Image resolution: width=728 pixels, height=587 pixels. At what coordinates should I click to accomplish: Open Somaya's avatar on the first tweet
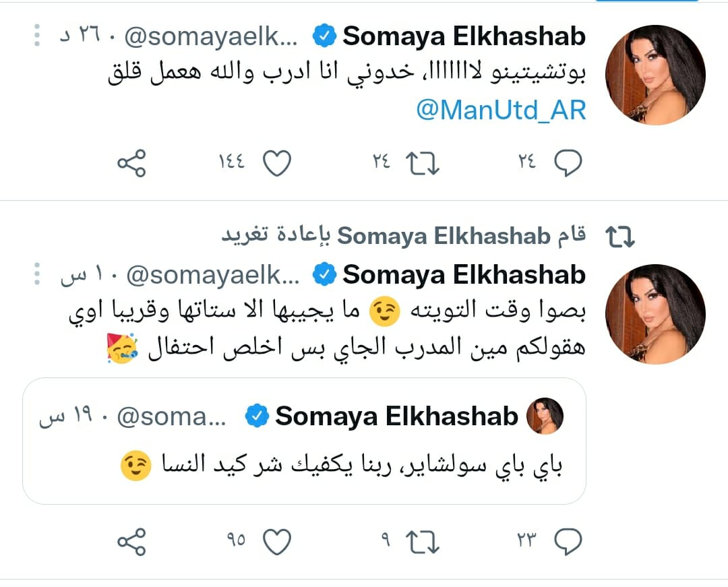pos(655,74)
